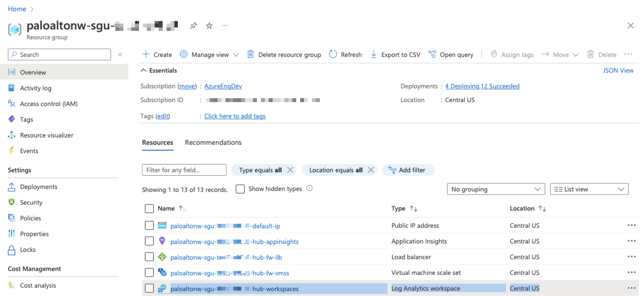Collapse the Essentials section
The width and height of the screenshot is (644, 296).
[x=143, y=70]
